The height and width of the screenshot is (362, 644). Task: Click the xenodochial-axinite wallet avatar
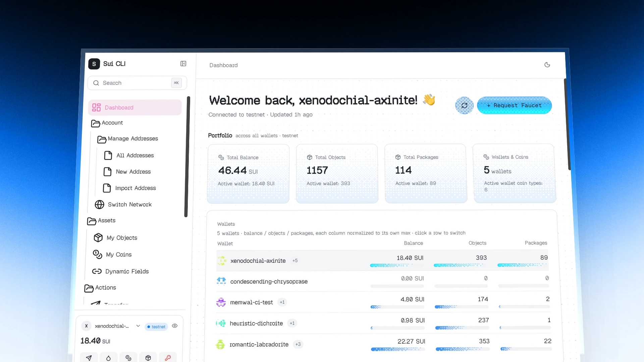point(222,260)
